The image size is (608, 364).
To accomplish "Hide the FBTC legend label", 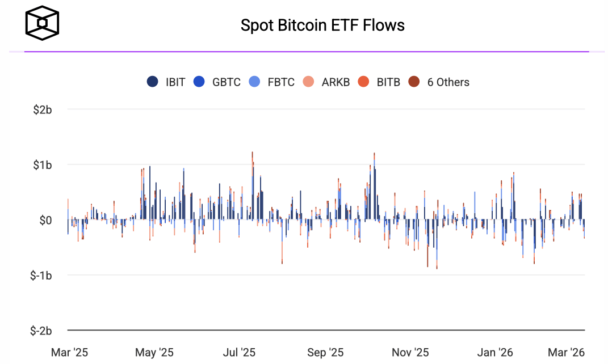I will tap(281, 82).
